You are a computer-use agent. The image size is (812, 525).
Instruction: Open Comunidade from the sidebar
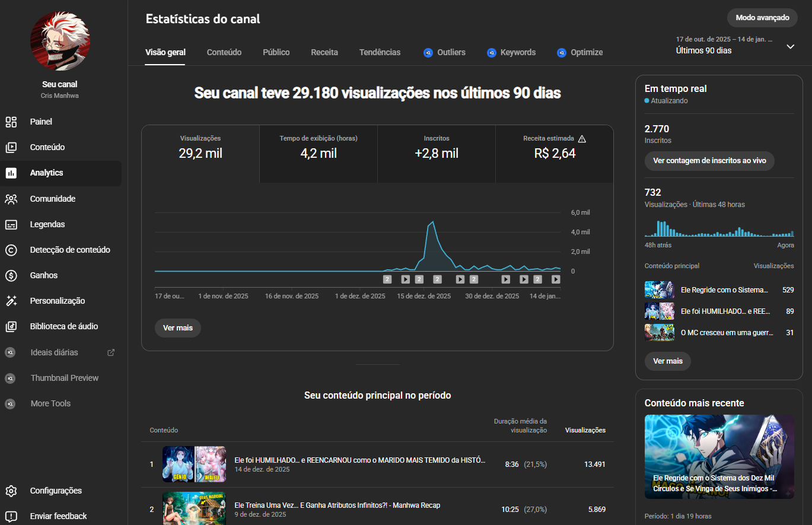[11, 199]
